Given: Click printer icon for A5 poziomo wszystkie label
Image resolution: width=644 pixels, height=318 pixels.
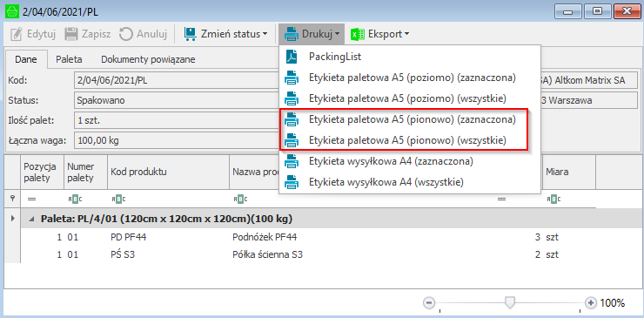Looking at the screenshot, I should [x=292, y=98].
